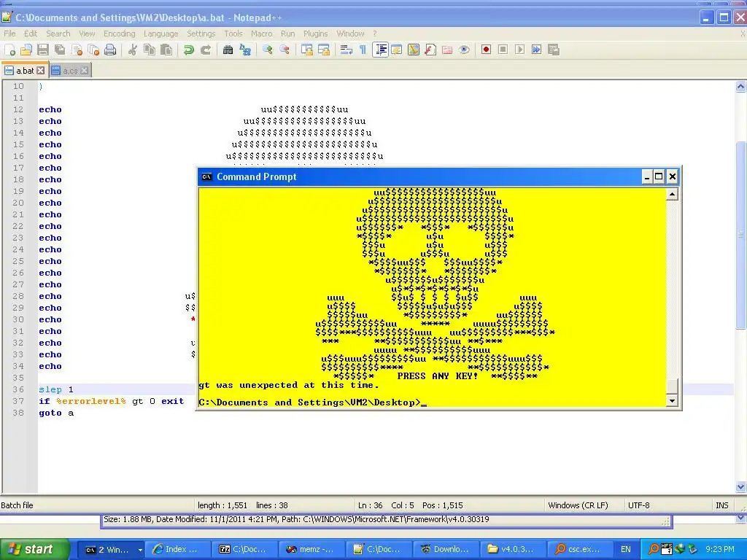Click the Copy toolbar icon
Viewport: 747px width, 560px height.
pos(149,50)
